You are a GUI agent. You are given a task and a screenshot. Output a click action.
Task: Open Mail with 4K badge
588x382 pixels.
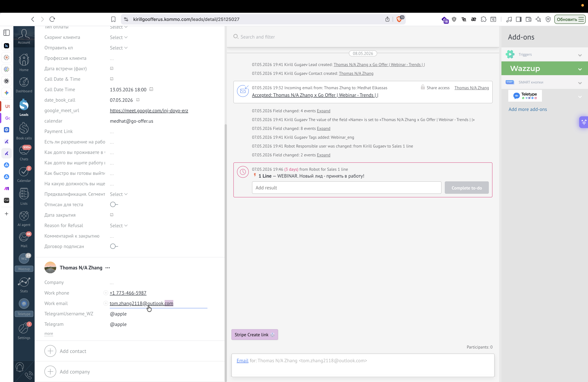tap(24, 240)
